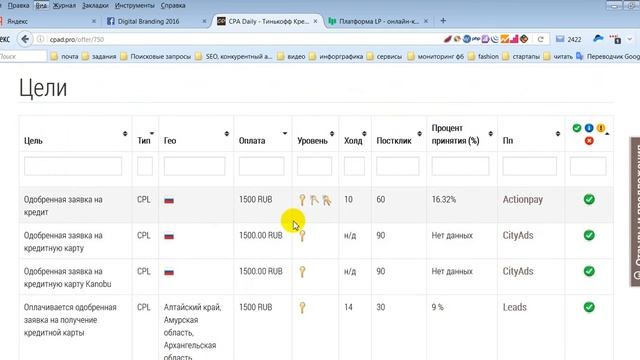Click the yellow warning icon in table header

tap(600, 128)
